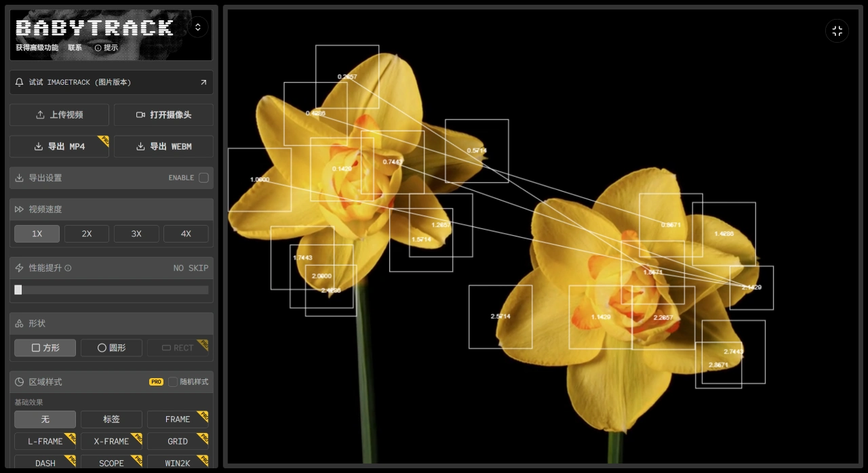Image resolution: width=868 pixels, height=473 pixels.
Task: Click the 性能提升 skip slider track
Action: pyautogui.click(x=112, y=290)
